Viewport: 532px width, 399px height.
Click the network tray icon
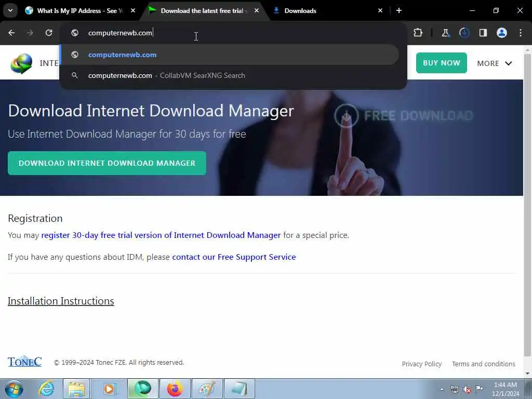click(x=454, y=389)
